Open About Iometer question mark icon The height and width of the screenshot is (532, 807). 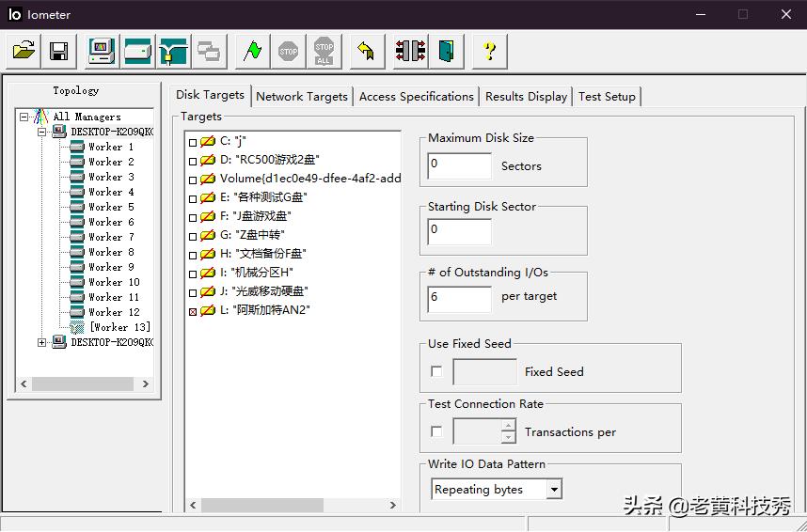(489, 52)
